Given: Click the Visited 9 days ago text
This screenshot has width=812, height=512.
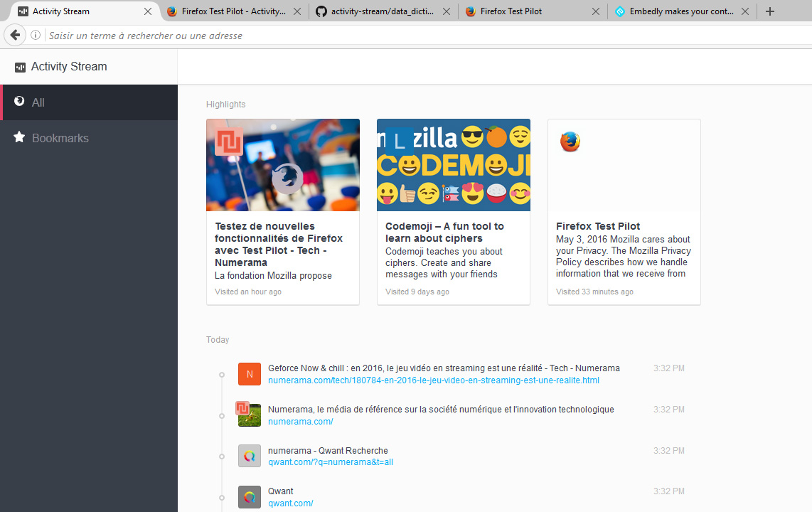Looking at the screenshot, I should [x=417, y=292].
